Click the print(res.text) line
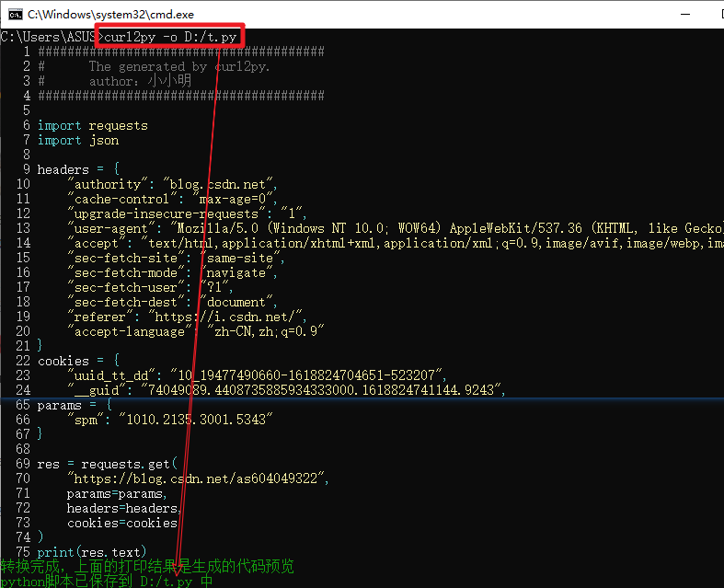The height and width of the screenshot is (588, 724). point(92,552)
